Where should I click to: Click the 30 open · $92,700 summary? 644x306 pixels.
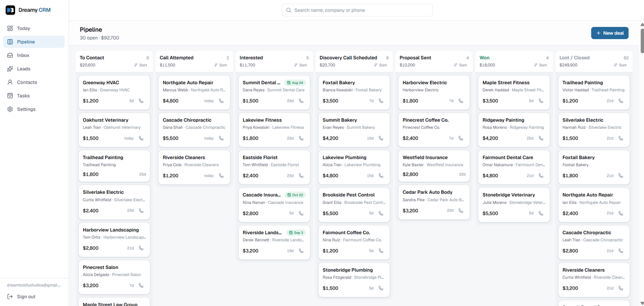(x=99, y=38)
